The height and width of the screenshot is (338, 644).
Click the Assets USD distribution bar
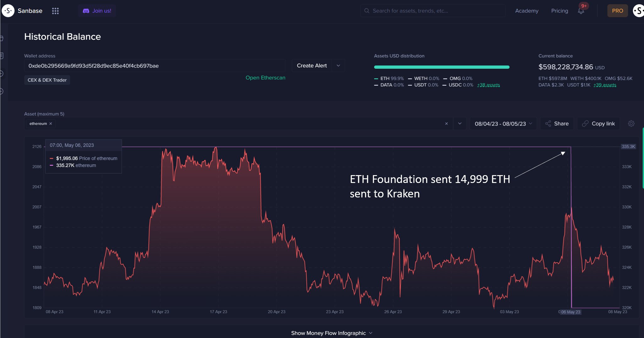tap(442, 67)
